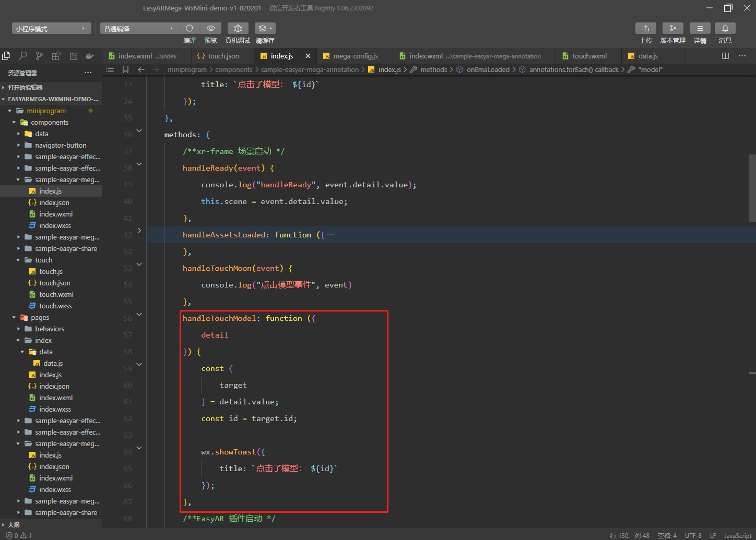The height and width of the screenshot is (540, 756).
Task: Collapse the pages folder
Action: pos(14,317)
